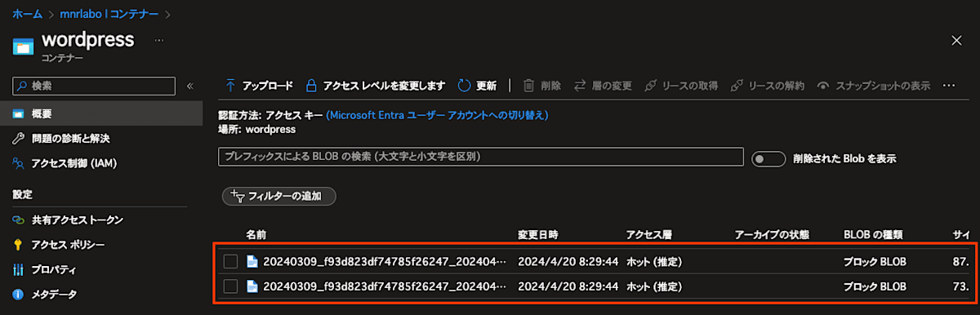Image resolution: width=980 pixels, height=315 pixels.
Task: Sort by the 名前 column header
Action: 256,234
